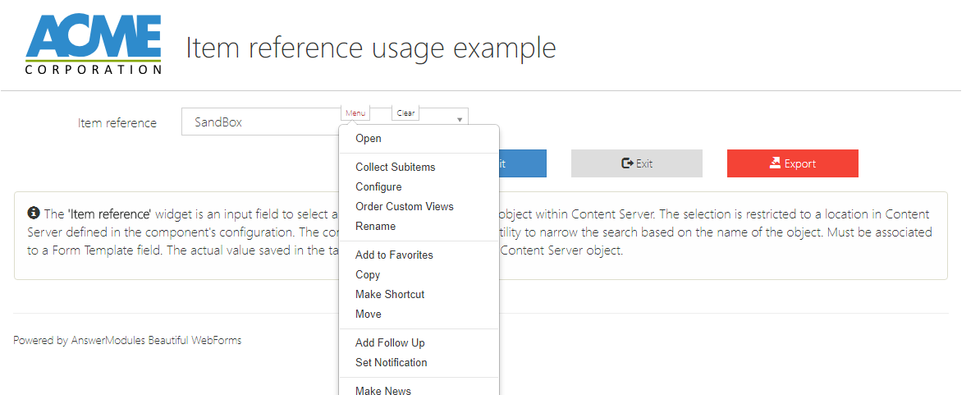The image size is (980, 395).
Task: Pick Rename from the context menu
Action: [x=375, y=226]
